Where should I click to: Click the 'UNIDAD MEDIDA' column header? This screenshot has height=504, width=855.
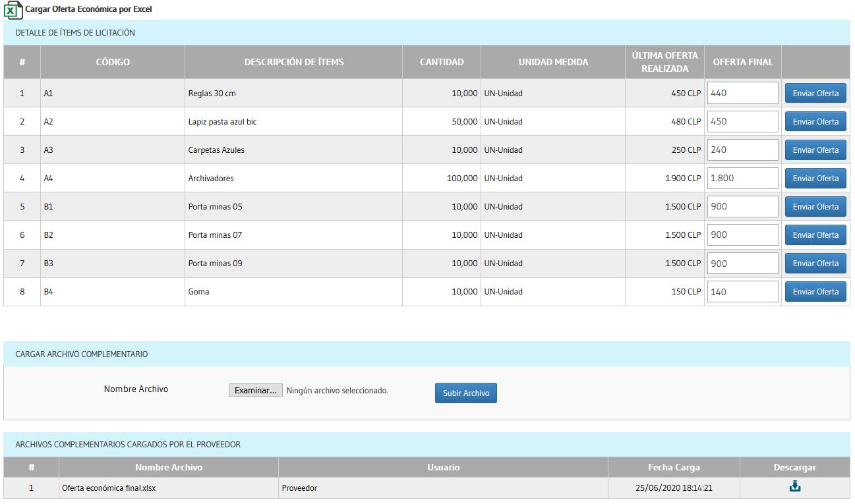point(553,62)
